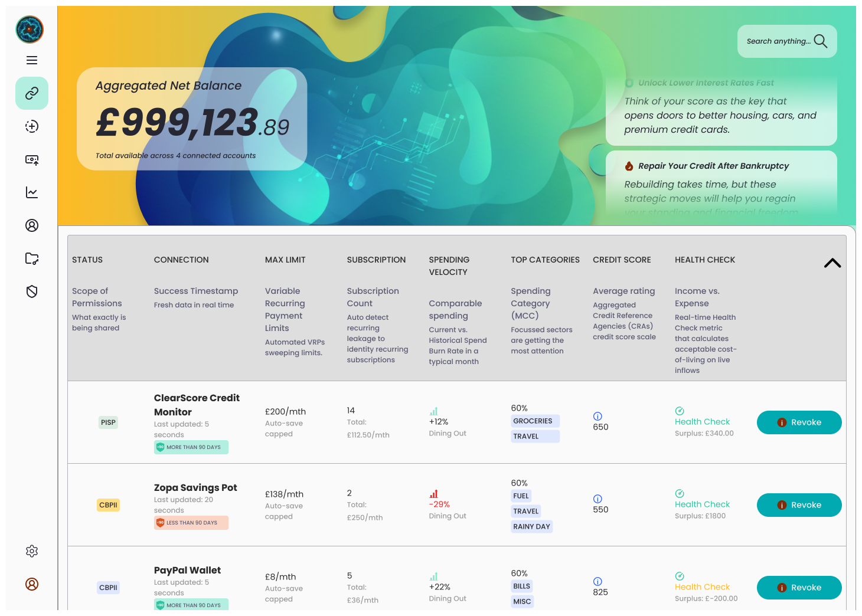This screenshot has width=862, height=616.
Task: Open the payment upload sidebar icon
Action: tap(31, 159)
